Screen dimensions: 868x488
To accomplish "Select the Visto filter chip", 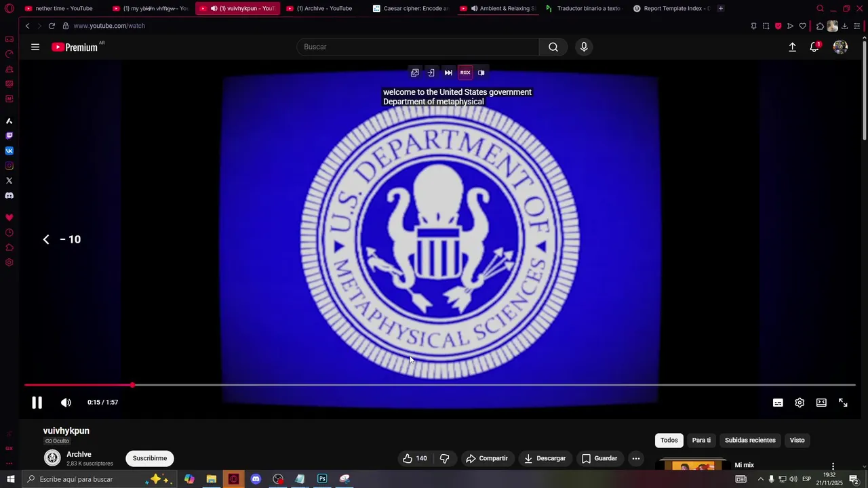I will (797, 441).
